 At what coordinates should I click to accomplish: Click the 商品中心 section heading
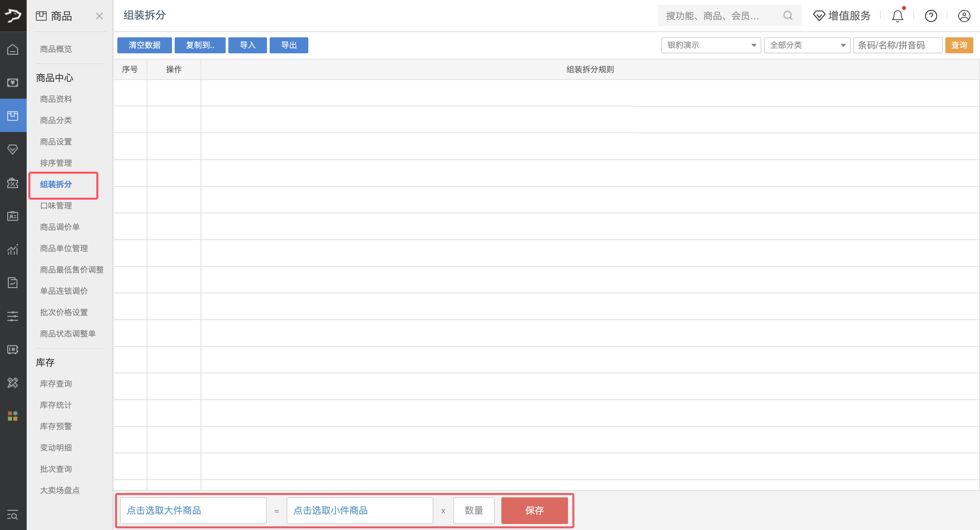pos(55,78)
